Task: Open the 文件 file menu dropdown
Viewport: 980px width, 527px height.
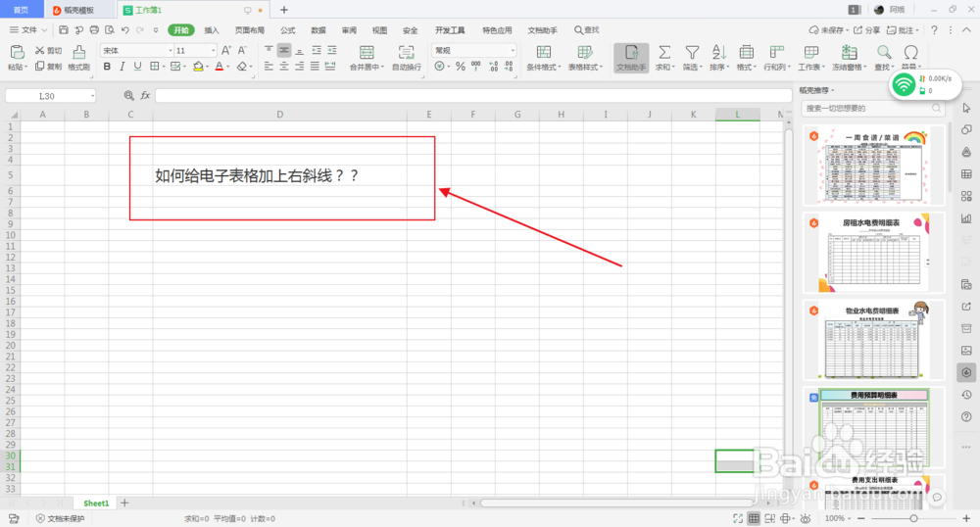Action: [28, 30]
